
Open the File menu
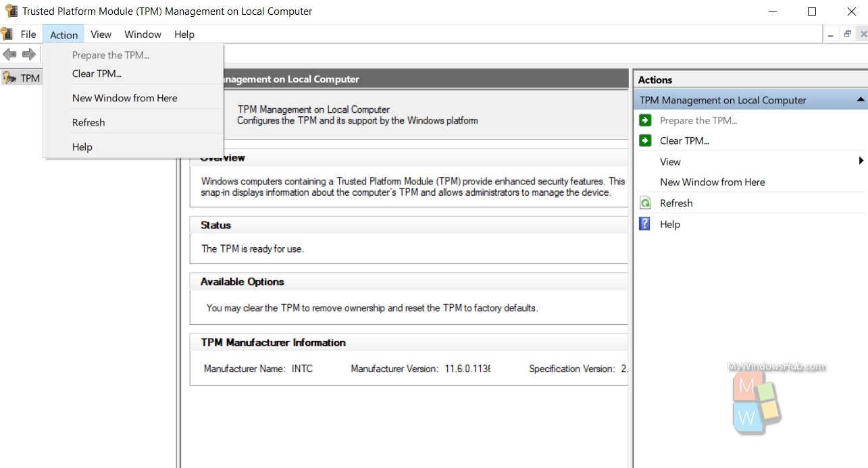coord(28,34)
